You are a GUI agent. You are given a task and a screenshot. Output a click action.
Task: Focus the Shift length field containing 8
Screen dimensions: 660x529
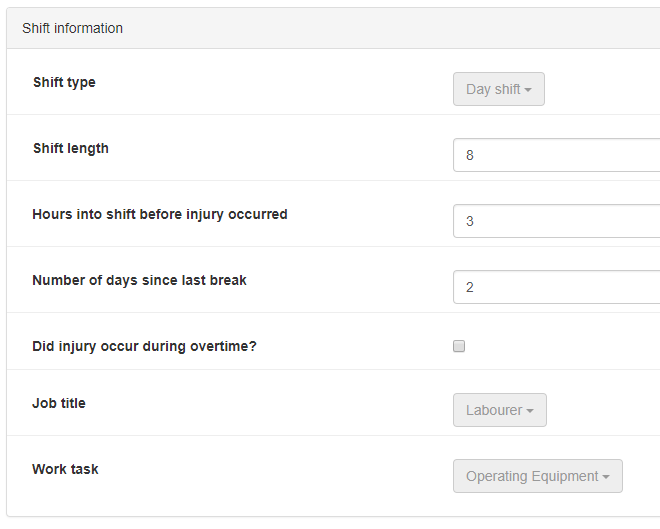coord(556,155)
